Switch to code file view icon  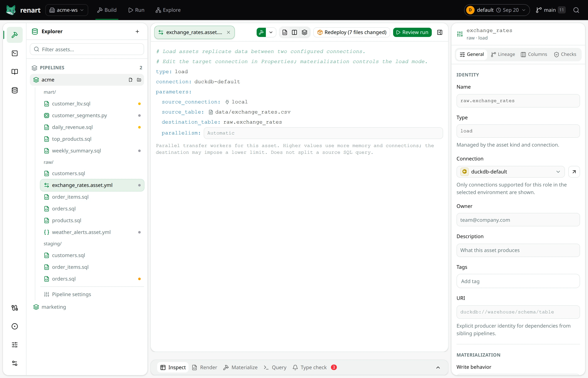[x=285, y=32]
